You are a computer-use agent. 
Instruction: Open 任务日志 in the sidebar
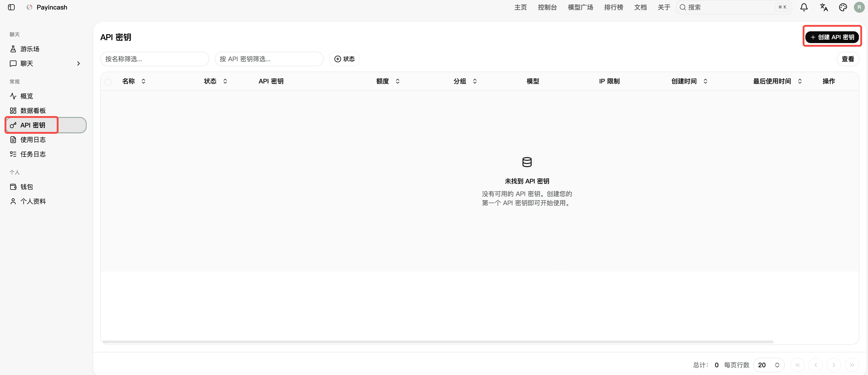tap(46, 154)
